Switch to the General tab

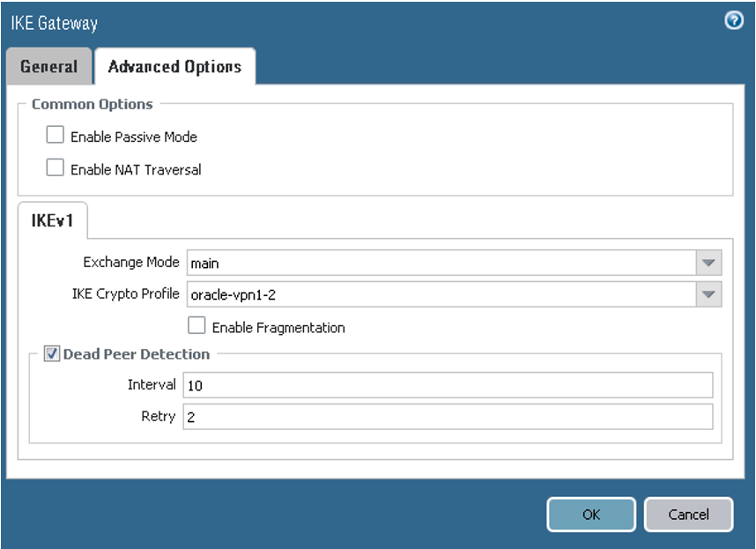click(49, 66)
